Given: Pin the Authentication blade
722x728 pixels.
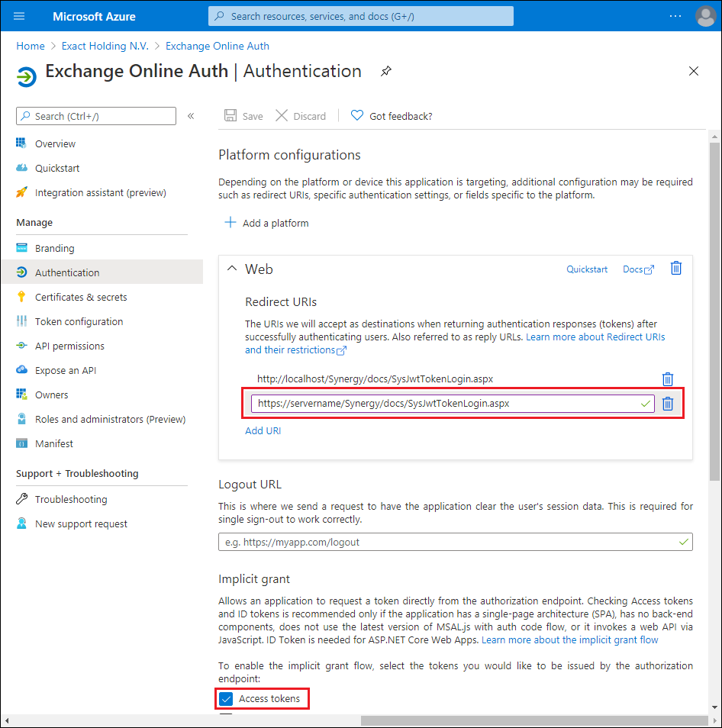Looking at the screenshot, I should pyautogui.click(x=386, y=72).
